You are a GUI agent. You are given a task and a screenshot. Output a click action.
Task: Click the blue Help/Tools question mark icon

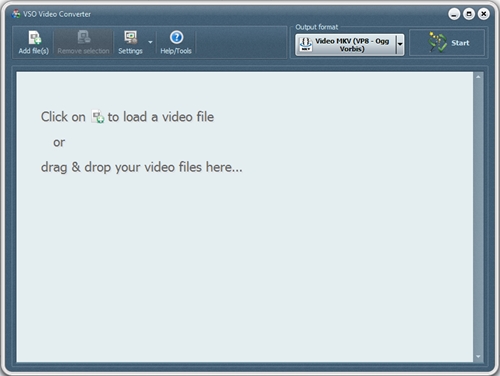(176, 37)
